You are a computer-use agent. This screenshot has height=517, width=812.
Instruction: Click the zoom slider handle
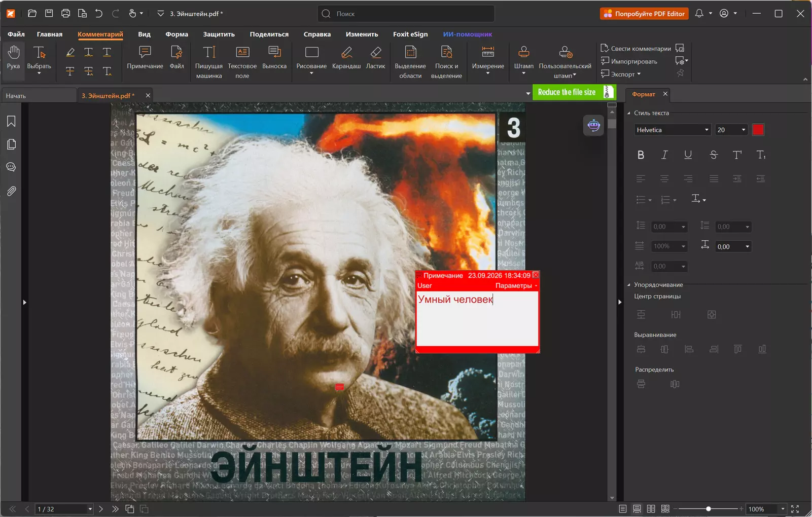[709, 509]
